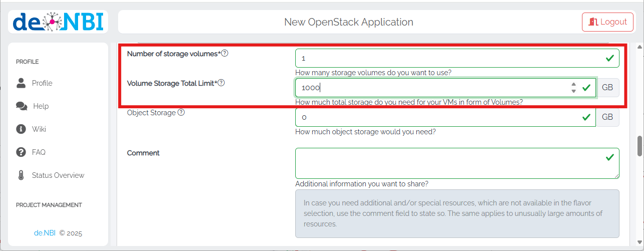Click the GB unit next to Volume Storage
Image resolution: width=644 pixels, height=251 pixels.
point(607,88)
